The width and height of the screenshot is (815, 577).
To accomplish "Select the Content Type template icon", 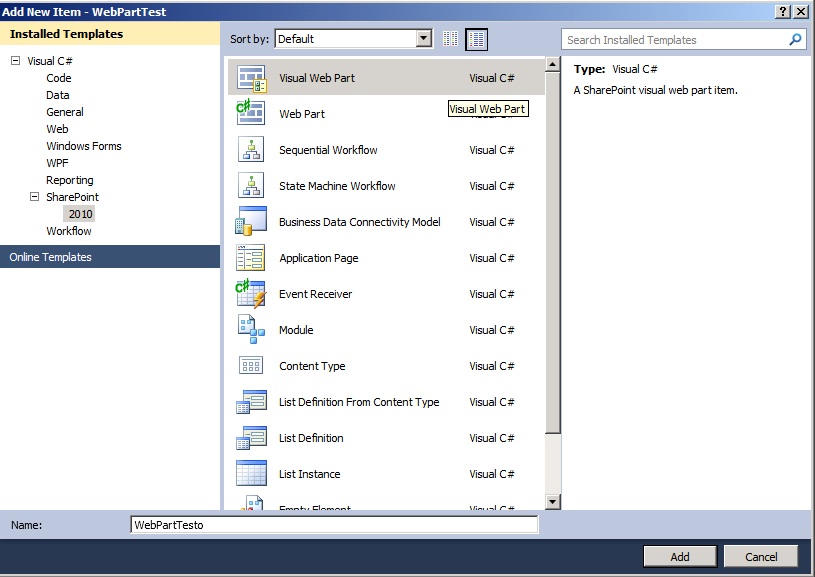I will click(x=251, y=366).
